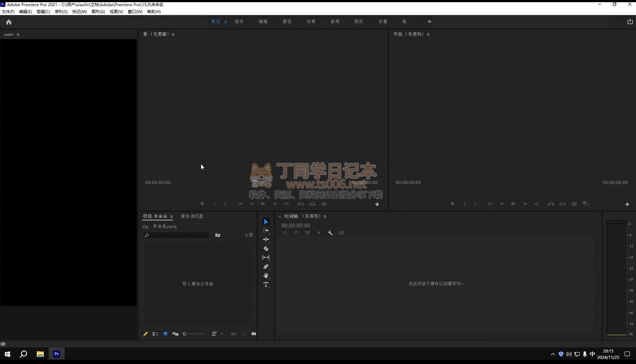The image size is (636, 364).
Task: Switch Project panel to list view
Action: pyautogui.click(x=155, y=334)
